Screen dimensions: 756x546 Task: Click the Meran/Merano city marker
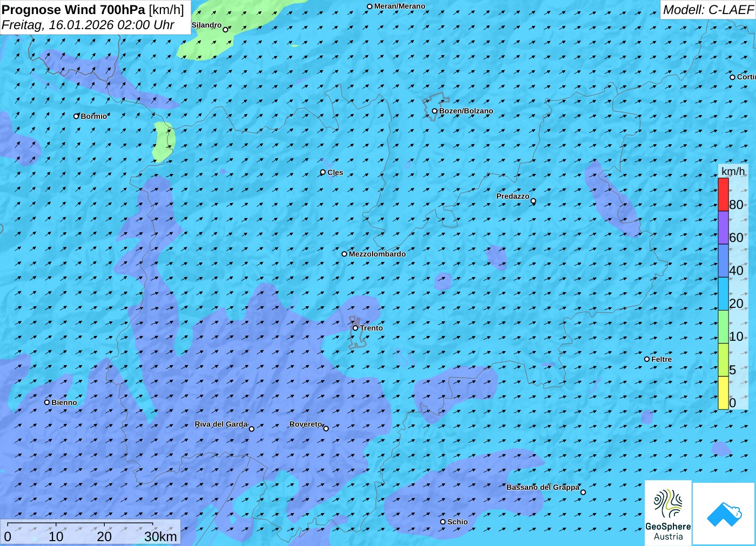(x=369, y=6)
